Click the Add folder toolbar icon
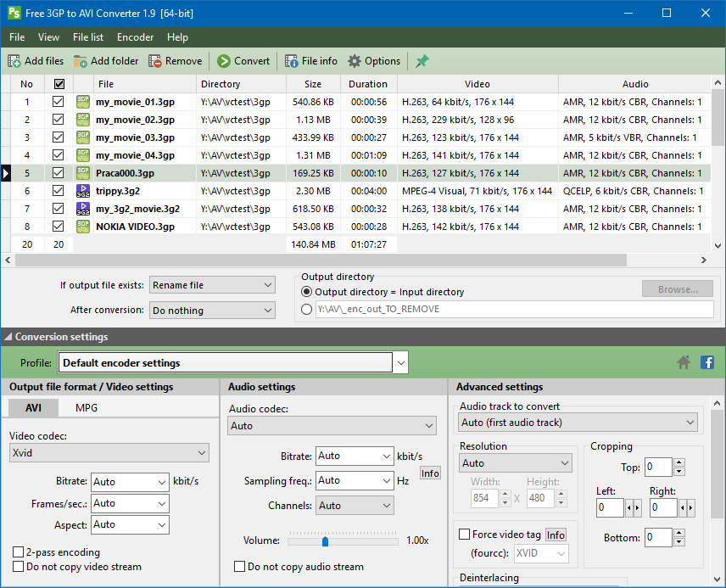 [81, 60]
